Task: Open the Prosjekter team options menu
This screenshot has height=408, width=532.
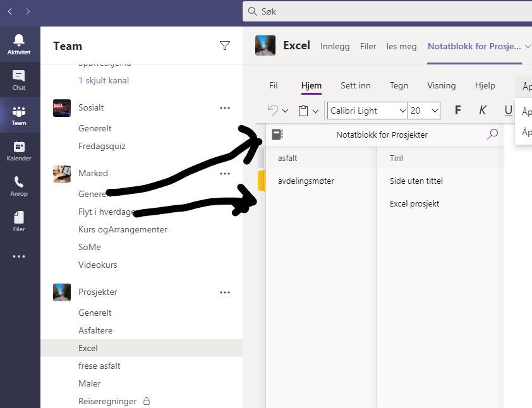Action: tap(225, 292)
